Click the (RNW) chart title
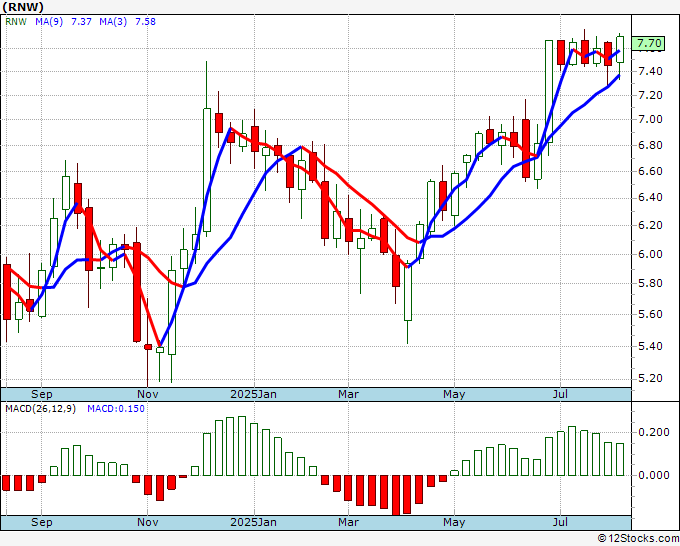Viewport: 680px width, 546px height. (x=23, y=7)
